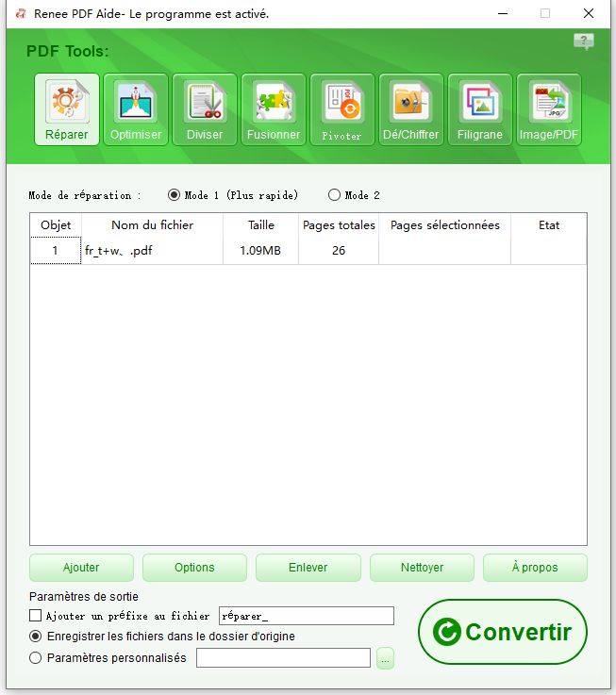Switch to the Fusionner tool
Image resolution: width=616 pixels, height=695 pixels.
click(274, 109)
